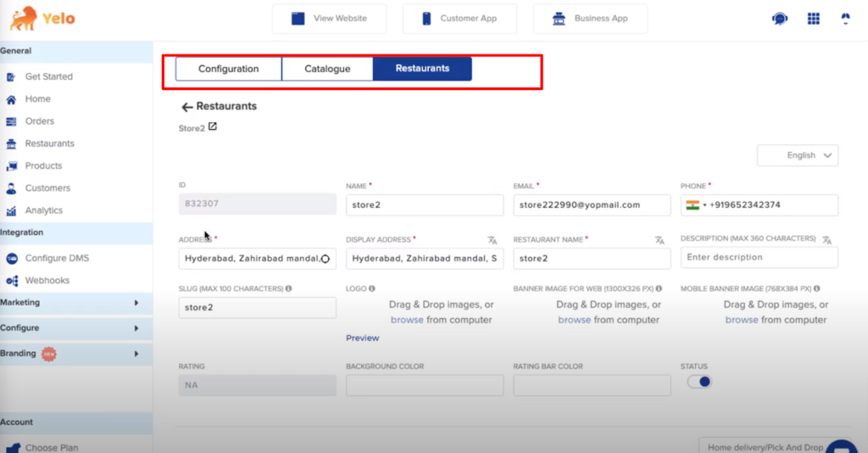The image size is (868, 453).
Task: Click the Restaurant Name input field
Action: 592,259
